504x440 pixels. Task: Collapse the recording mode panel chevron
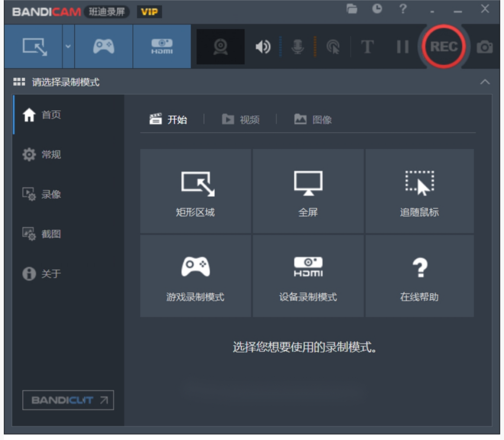click(x=485, y=82)
